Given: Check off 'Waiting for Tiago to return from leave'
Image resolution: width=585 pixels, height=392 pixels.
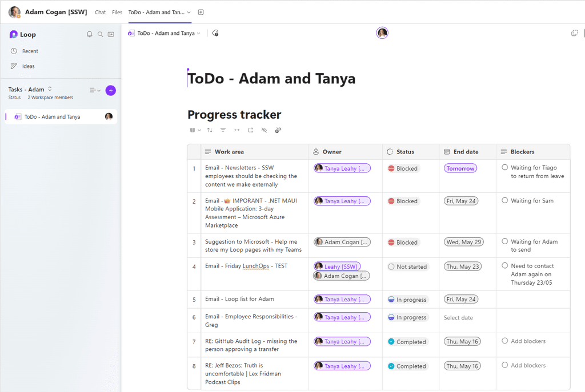Looking at the screenshot, I should [x=505, y=167].
